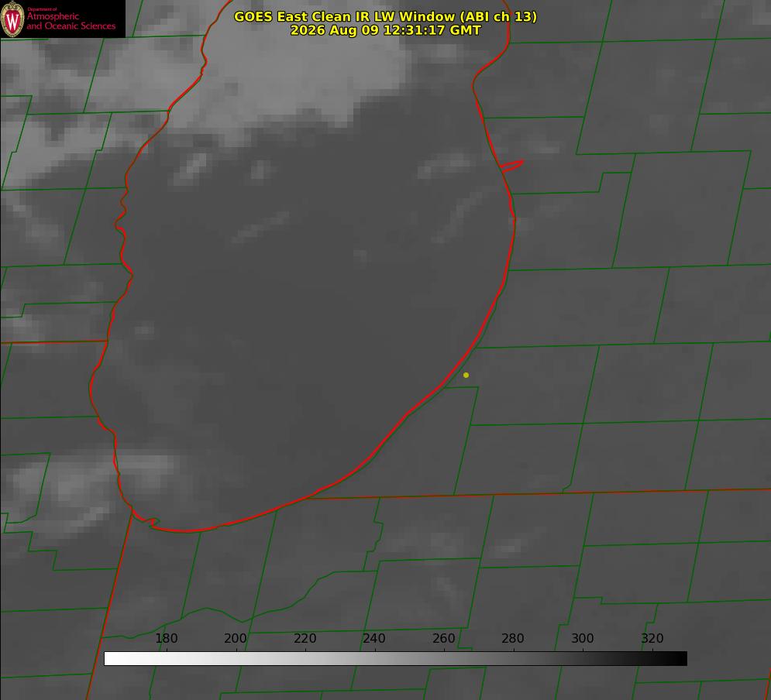Click the black end of the colorbar

677,659
